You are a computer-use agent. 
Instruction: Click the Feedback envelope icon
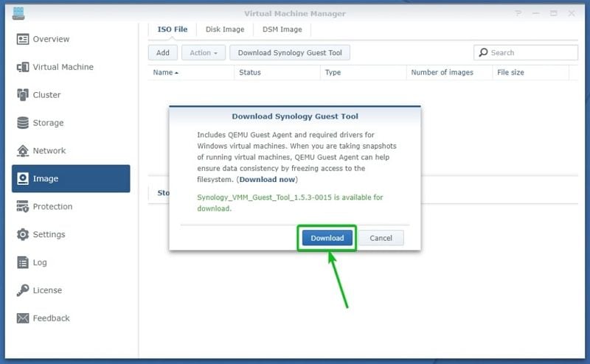point(23,318)
